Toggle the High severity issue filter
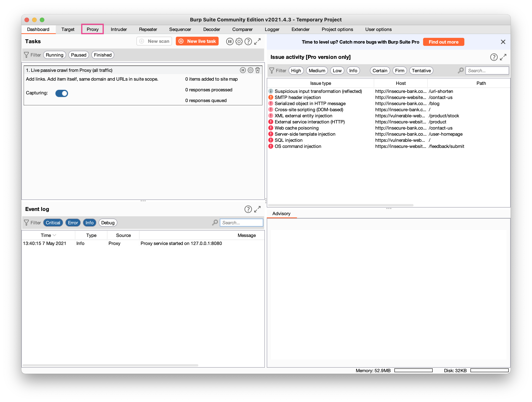The image size is (532, 402). coord(296,71)
